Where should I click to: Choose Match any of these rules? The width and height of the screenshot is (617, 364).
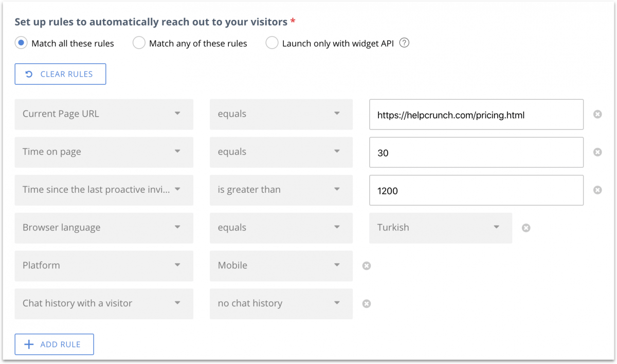139,43
